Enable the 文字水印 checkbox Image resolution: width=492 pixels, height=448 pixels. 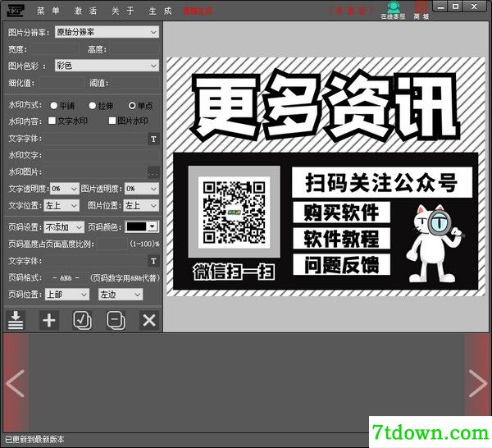(x=68, y=121)
